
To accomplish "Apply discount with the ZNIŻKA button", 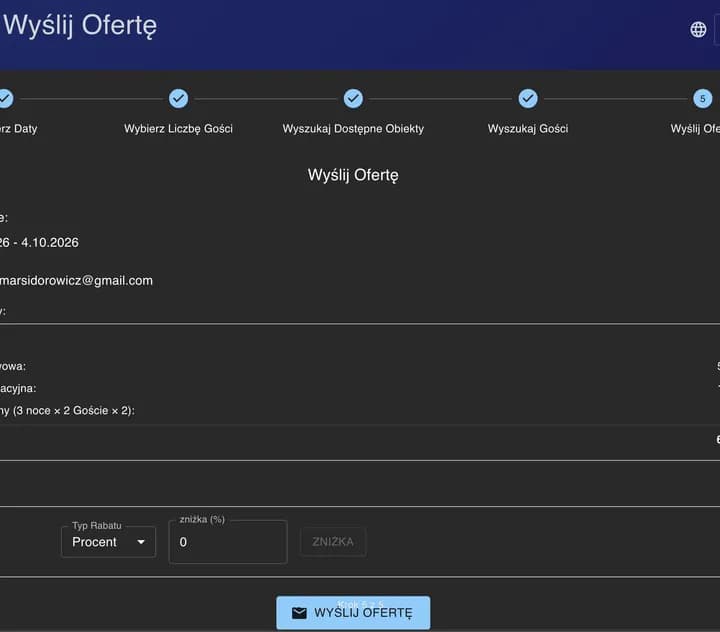I will point(333,542).
